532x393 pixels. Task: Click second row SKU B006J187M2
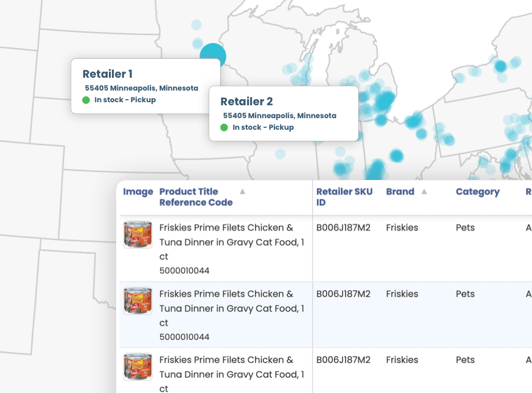pos(343,294)
